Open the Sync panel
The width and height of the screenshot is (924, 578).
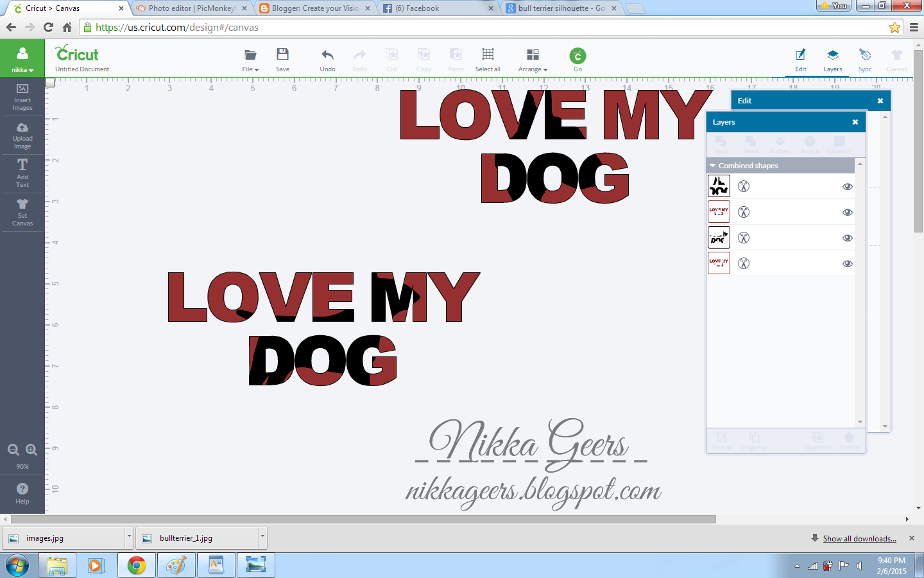(x=865, y=59)
